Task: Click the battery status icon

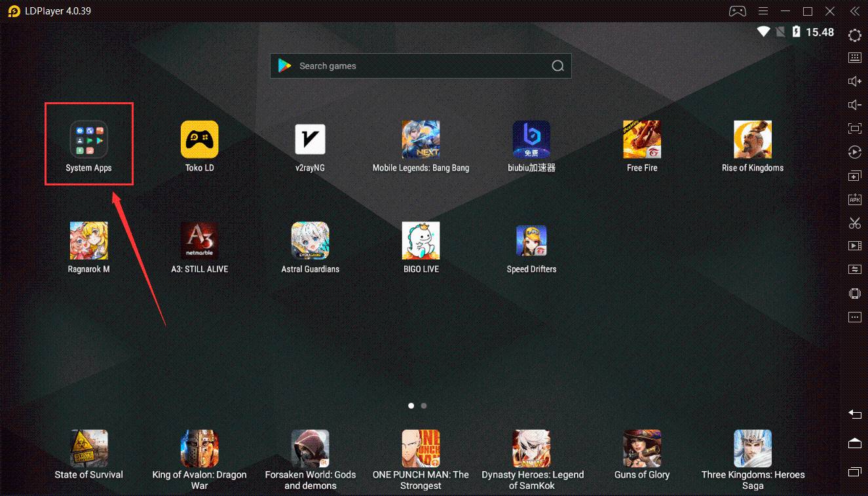Action: [796, 31]
